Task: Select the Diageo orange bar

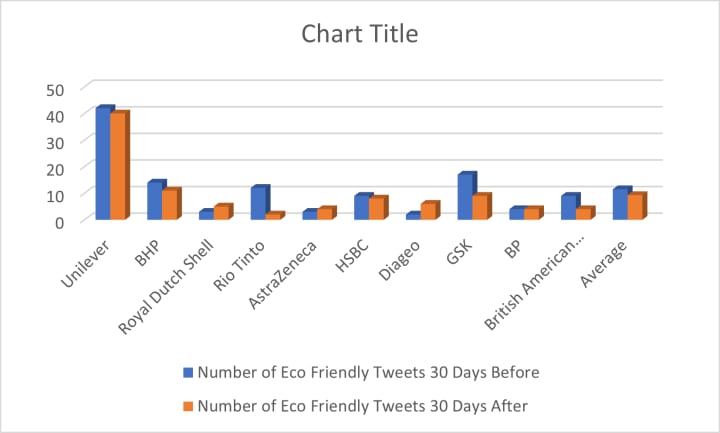Action: [x=430, y=210]
